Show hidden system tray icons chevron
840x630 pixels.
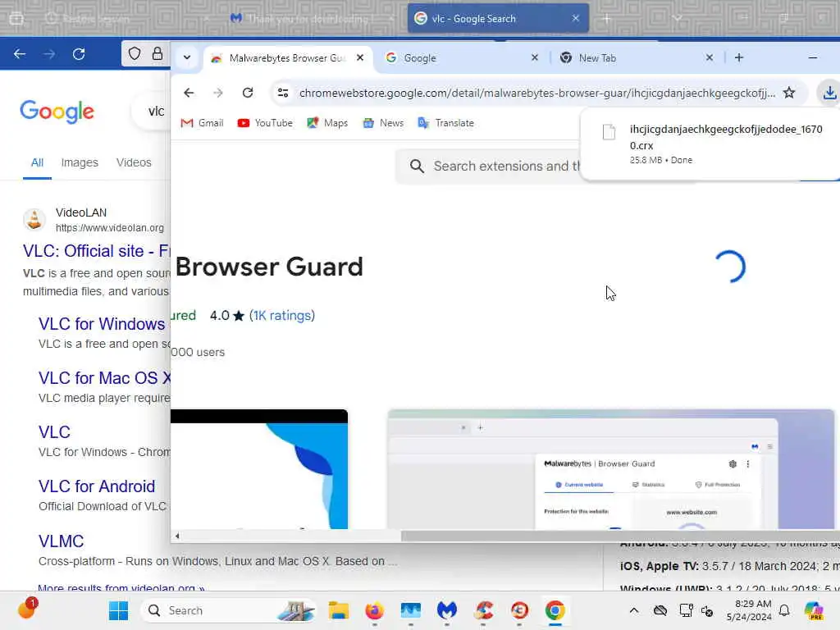[634, 610]
